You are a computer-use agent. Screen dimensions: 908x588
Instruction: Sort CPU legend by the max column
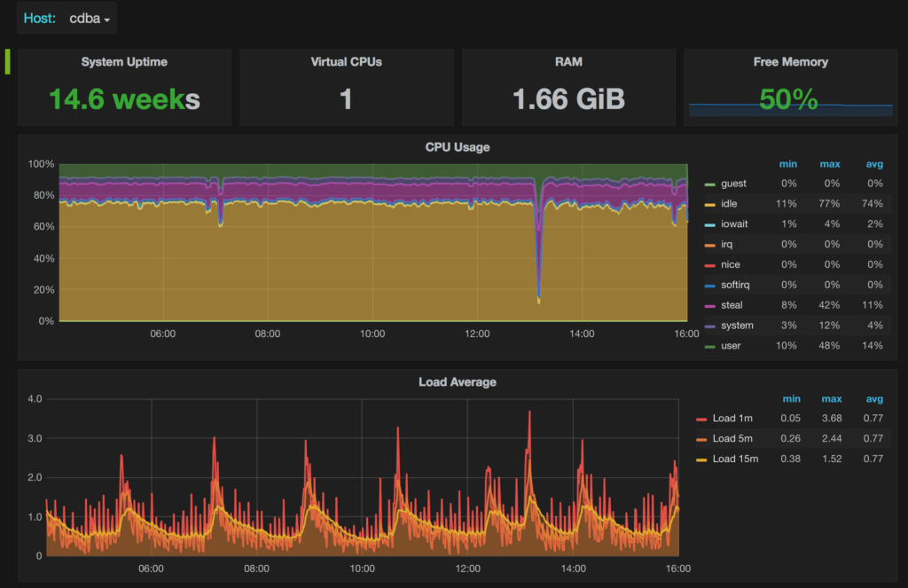pos(830,163)
